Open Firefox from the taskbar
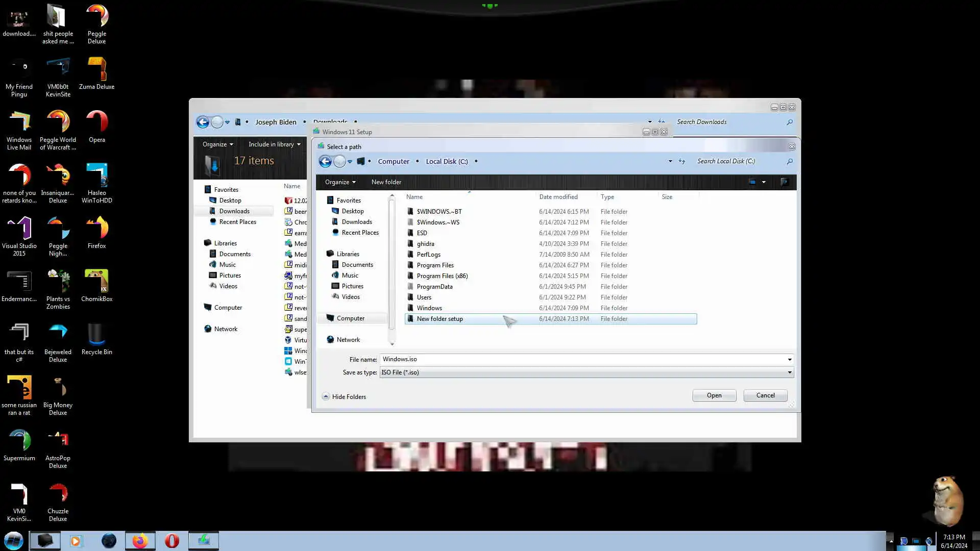This screenshot has width=980, height=551. coord(140,541)
